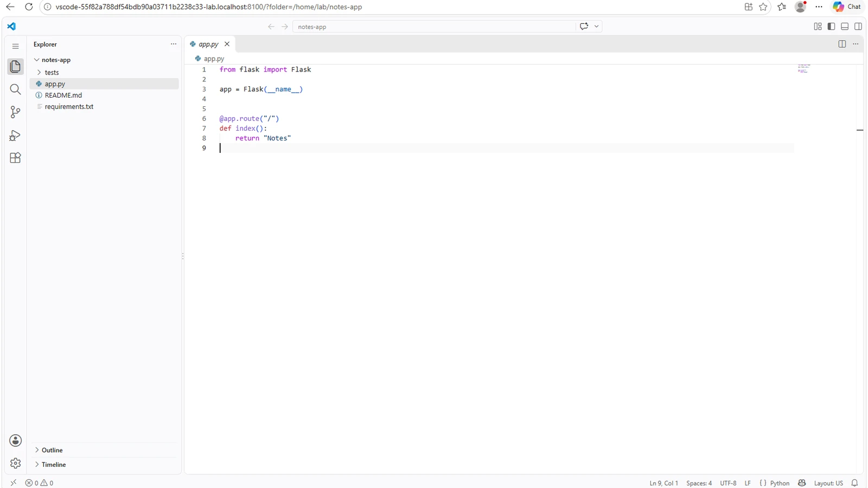Select app.py in the file tree
The width and height of the screenshot is (868, 488).
[104, 84]
